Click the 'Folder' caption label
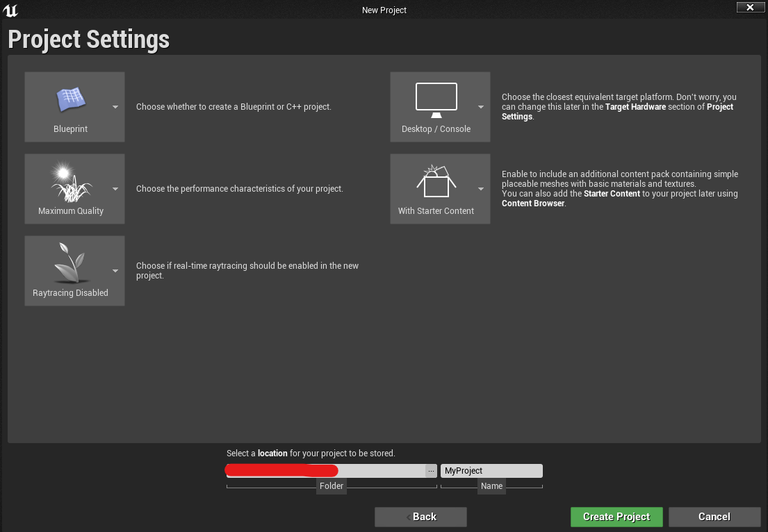 click(332, 486)
